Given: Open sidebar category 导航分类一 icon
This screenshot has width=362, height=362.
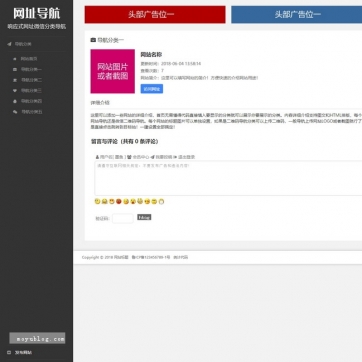Looking at the screenshot, I should [14, 70].
